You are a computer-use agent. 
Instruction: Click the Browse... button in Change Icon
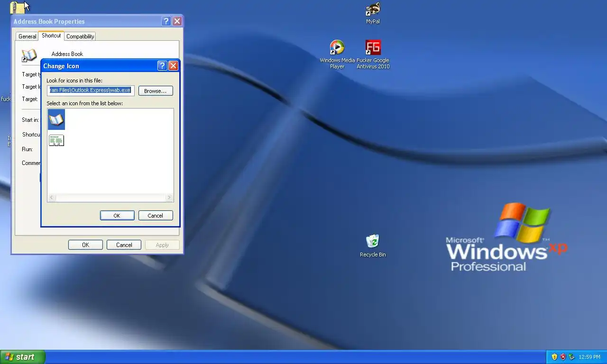156,91
